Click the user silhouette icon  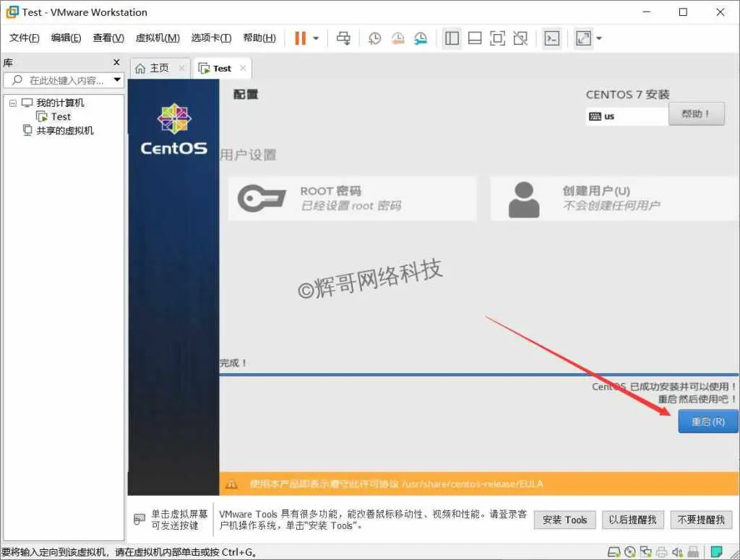coord(524,199)
